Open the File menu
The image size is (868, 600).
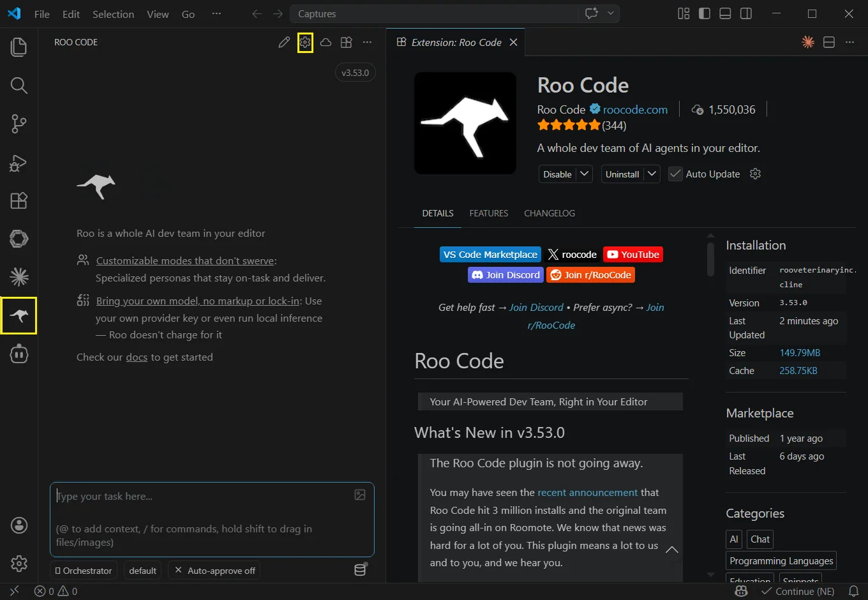42,14
